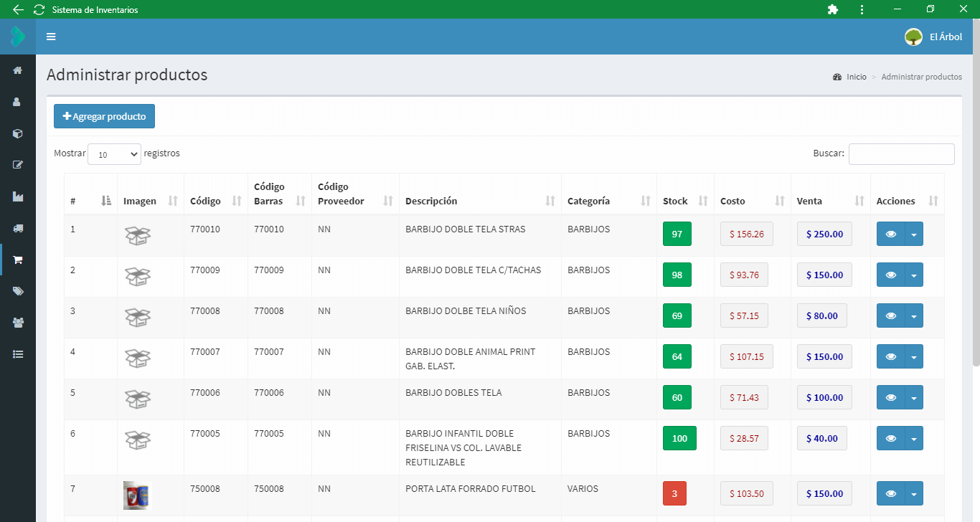Image resolution: width=980 pixels, height=522 pixels.
Task: Click the Agregar producto button
Action: [x=104, y=116]
